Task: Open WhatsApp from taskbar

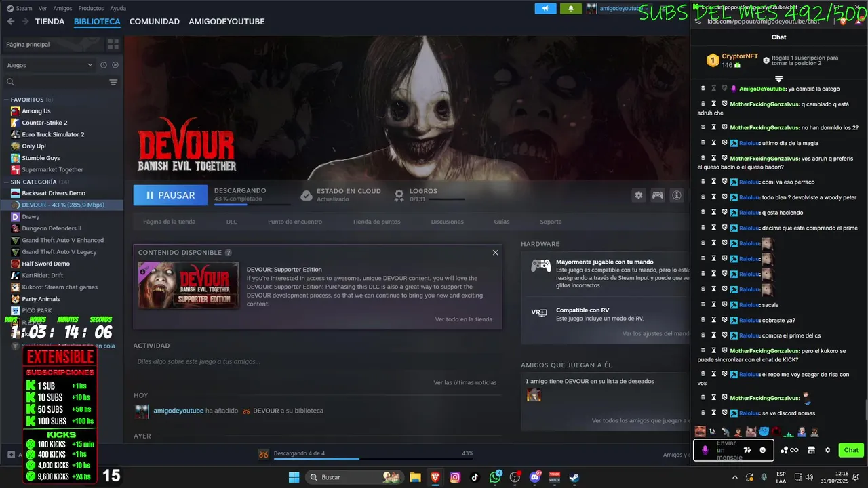Action: pos(496,477)
